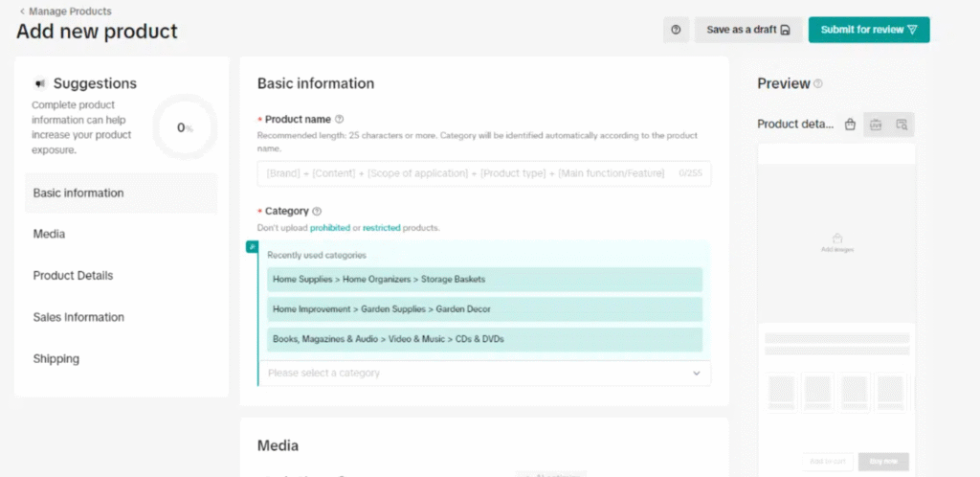Click Save as a draft button
This screenshot has height=477, width=980.
tap(747, 30)
